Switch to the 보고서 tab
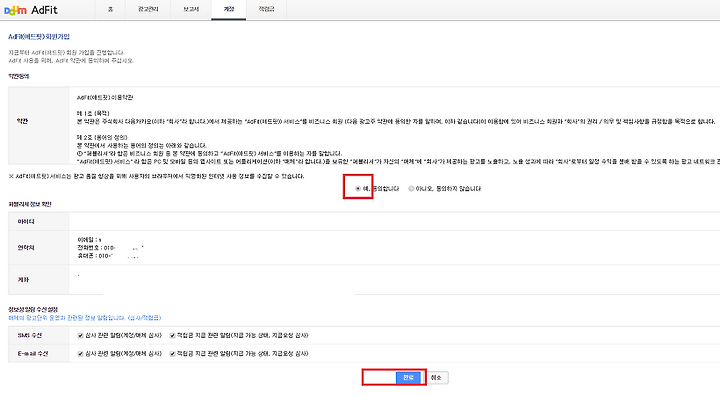 [191, 9]
